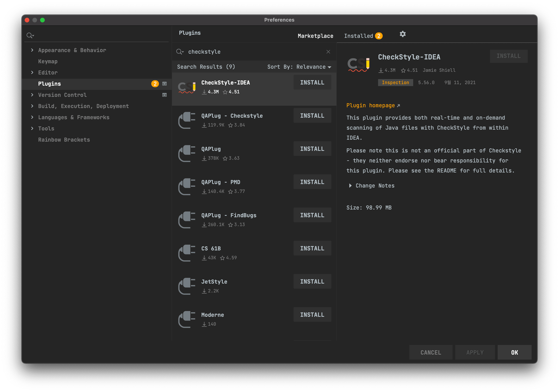Click the download count icon in details header
The width and height of the screenshot is (559, 392).
(x=381, y=70)
